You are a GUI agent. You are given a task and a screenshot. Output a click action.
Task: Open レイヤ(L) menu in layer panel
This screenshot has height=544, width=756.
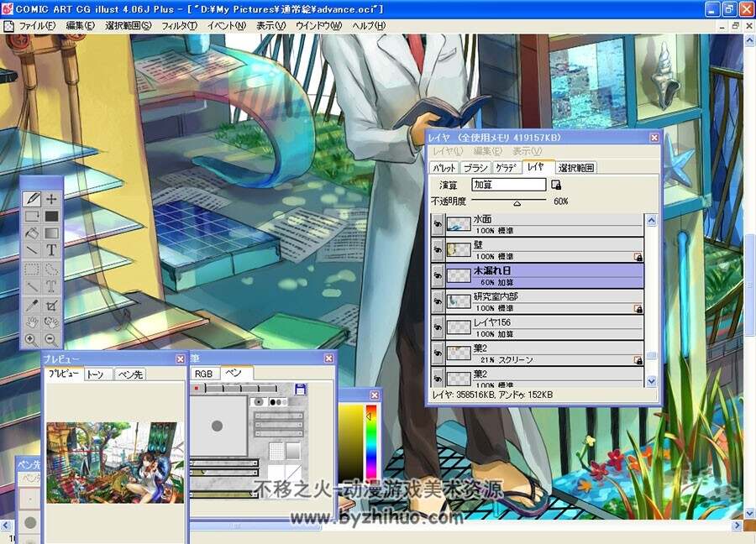click(x=448, y=151)
